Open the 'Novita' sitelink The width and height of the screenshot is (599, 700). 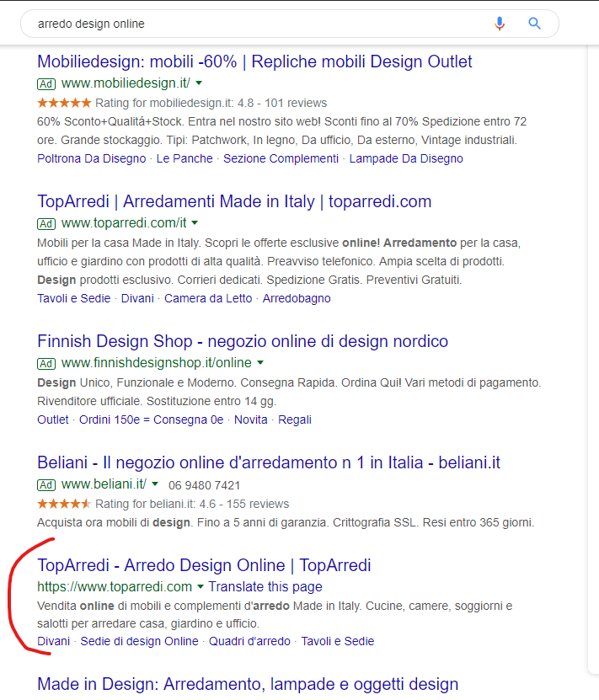point(251,419)
